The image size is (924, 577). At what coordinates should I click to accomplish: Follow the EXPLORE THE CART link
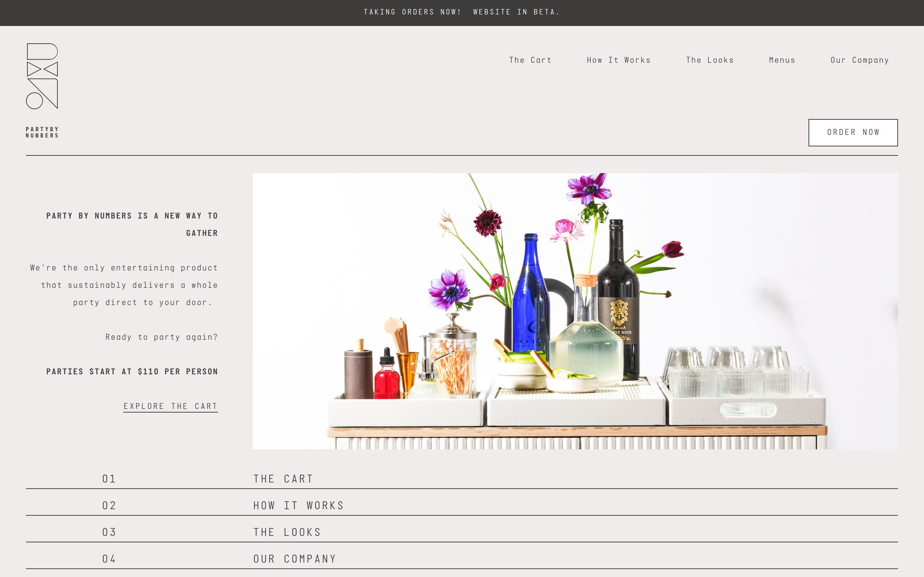pyautogui.click(x=170, y=406)
